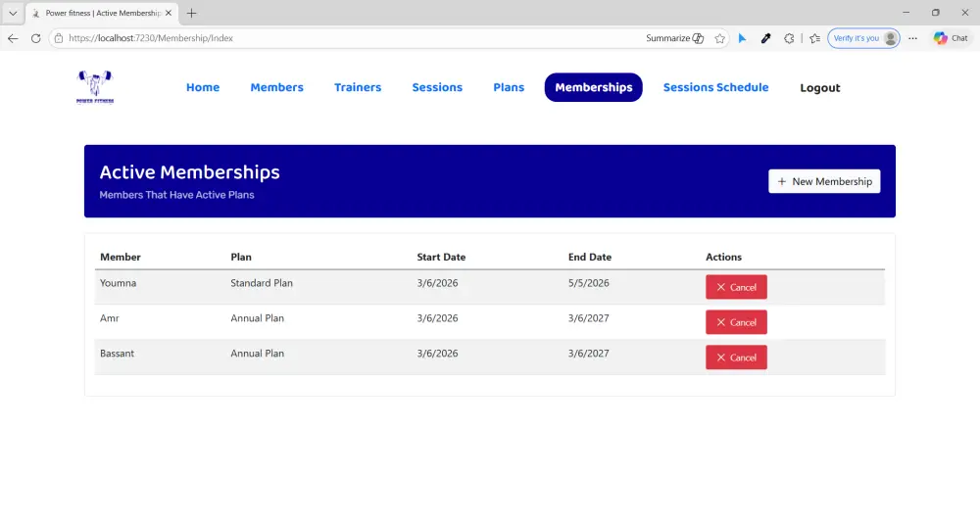Open the Plans page
Image resolution: width=980 pixels, height=525 pixels.
pos(509,87)
